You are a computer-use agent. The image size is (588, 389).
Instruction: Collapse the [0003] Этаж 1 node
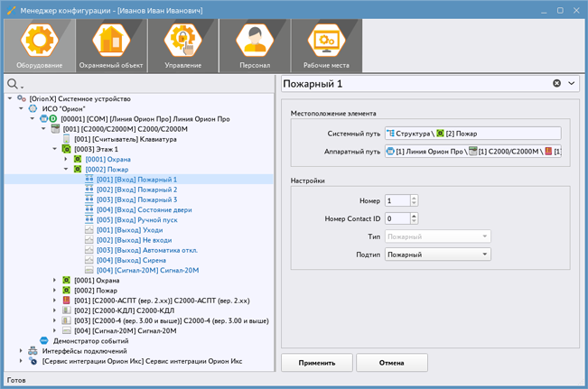pyautogui.click(x=55, y=149)
